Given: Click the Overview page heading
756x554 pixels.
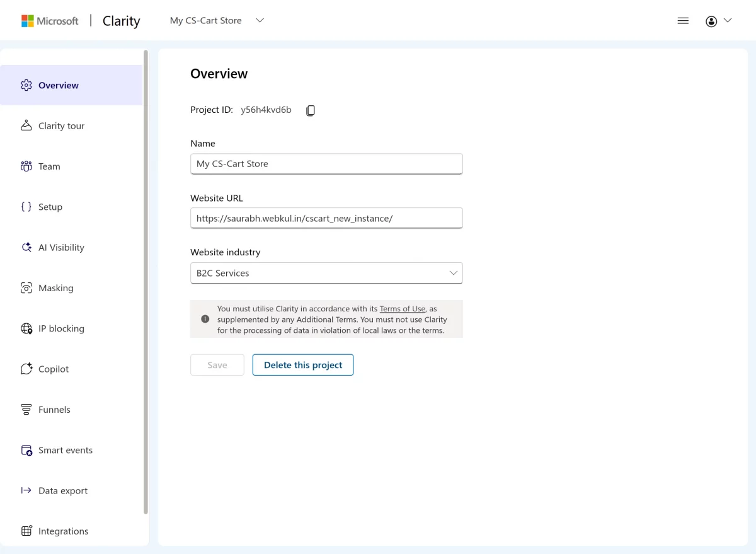Looking at the screenshot, I should click(x=219, y=74).
